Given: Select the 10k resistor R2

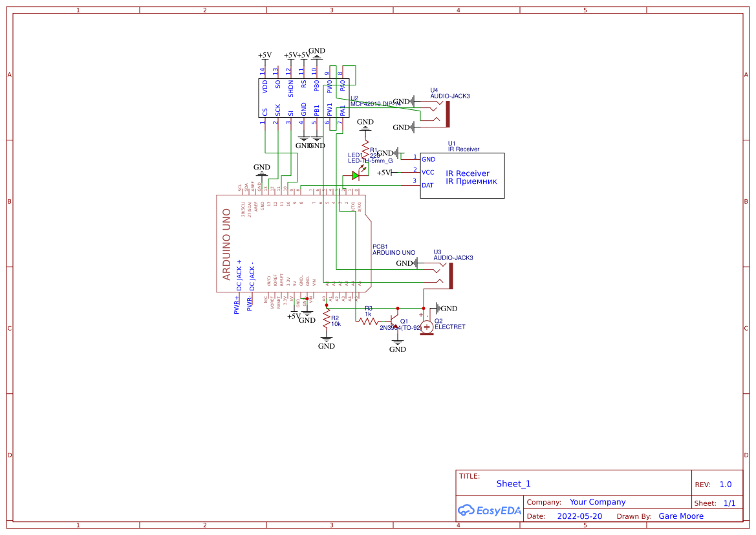Looking at the screenshot, I should tap(327, 318).
